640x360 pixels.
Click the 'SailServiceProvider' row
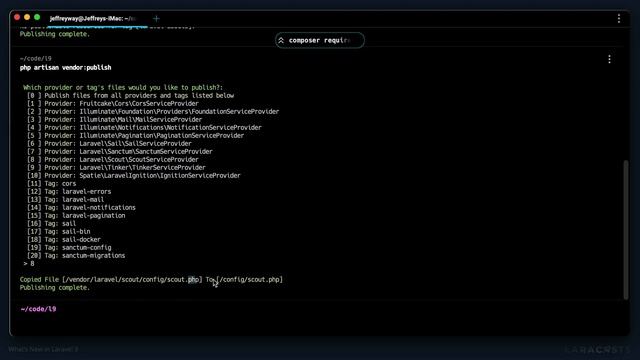[x=109, y=144]
